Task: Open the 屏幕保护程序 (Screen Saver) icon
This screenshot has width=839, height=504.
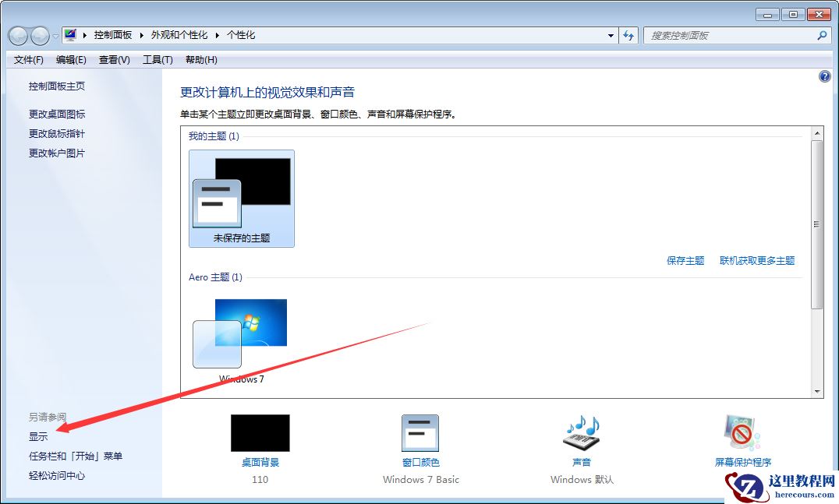Action: pos(740,433)
